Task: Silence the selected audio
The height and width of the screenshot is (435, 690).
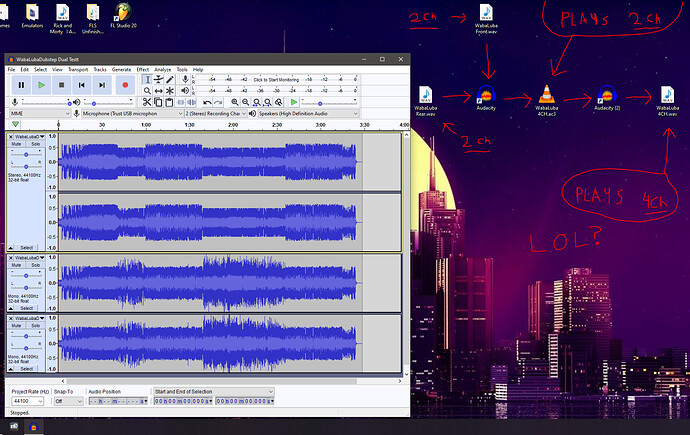Action: pos(191,102)
